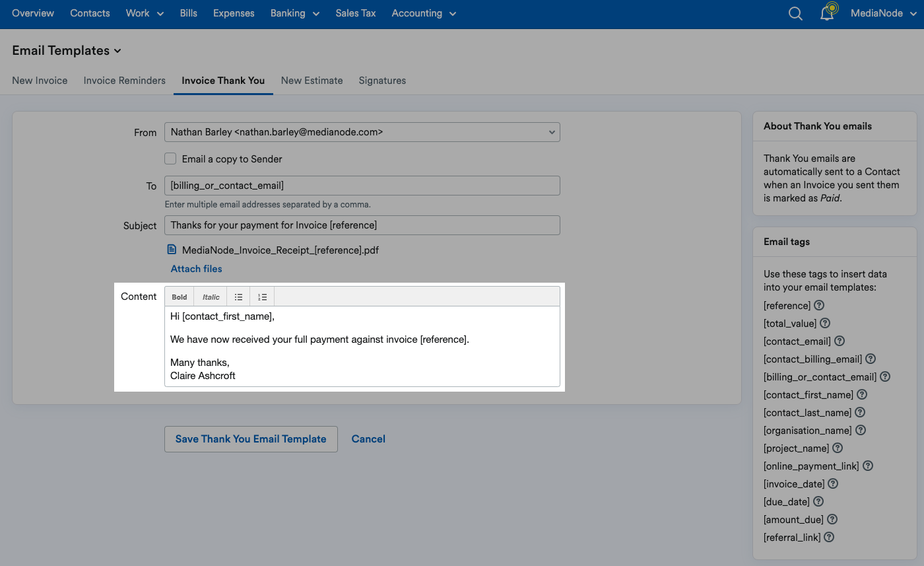Show help for [reference] tag
Viewport: 924px width, 566px height.
point(819,305)
